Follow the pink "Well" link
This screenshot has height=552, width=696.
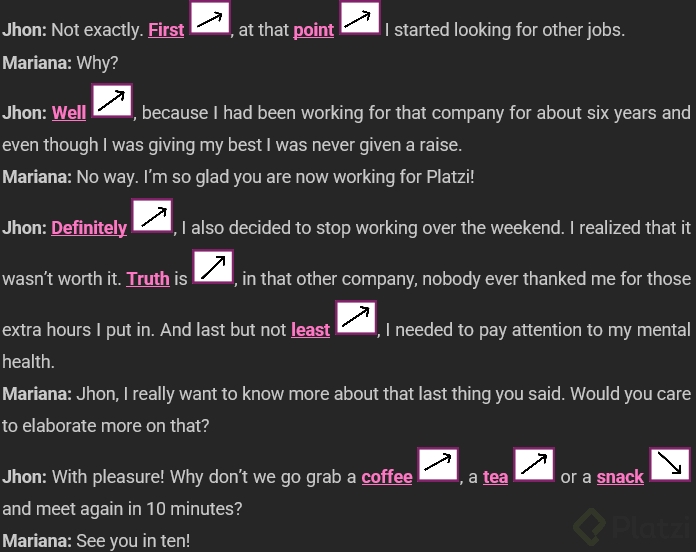pos(69,113)
